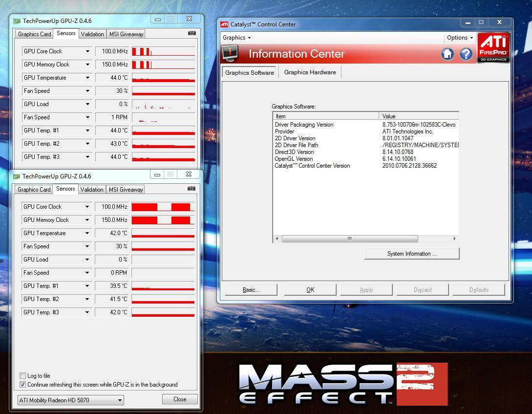Open ATI Mobility Radeon HD 5870 selector
This screenshot has height=414, width=532.
point(70,400)
